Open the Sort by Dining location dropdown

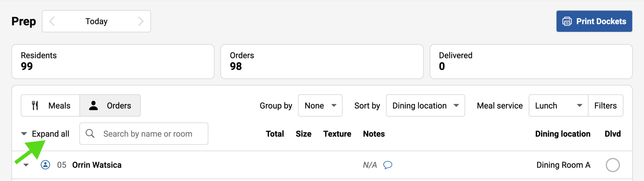point(425,105)
